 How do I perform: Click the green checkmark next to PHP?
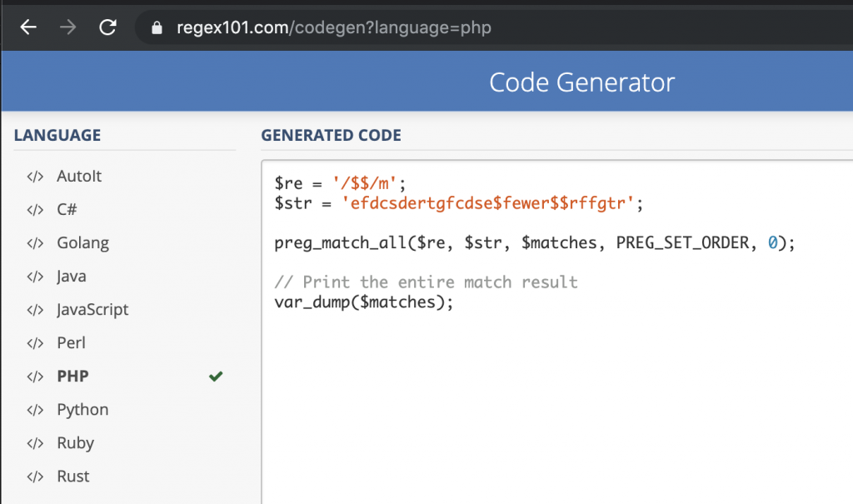pos(216,377)
